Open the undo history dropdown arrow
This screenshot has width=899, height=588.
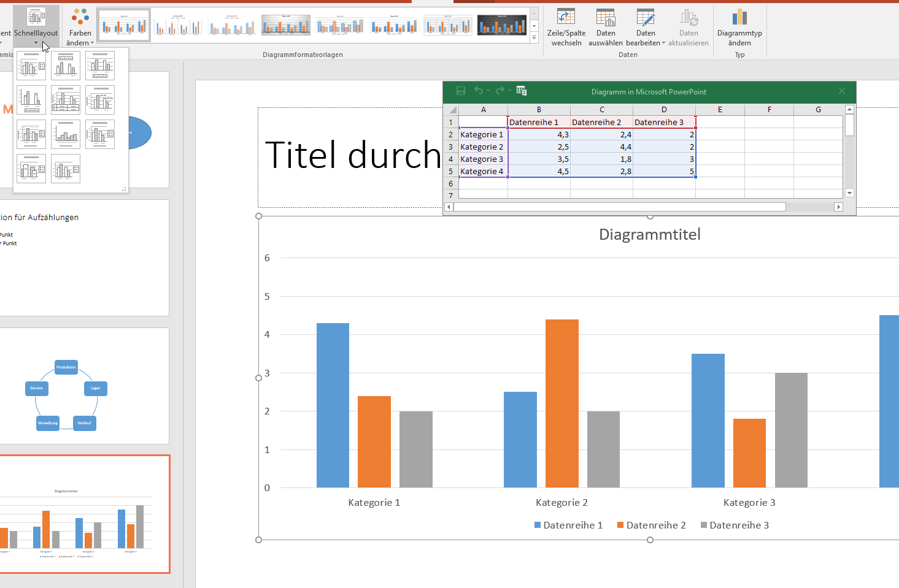click(488, 91)
